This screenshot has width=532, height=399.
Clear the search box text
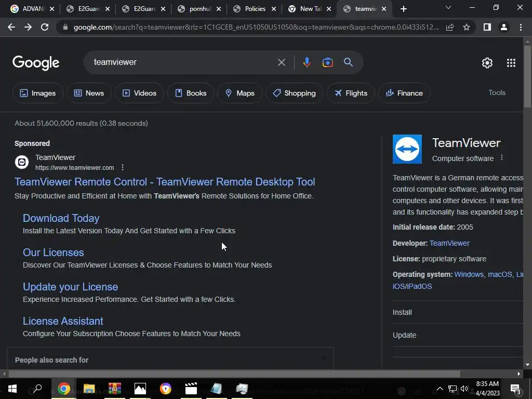point(281,62)
